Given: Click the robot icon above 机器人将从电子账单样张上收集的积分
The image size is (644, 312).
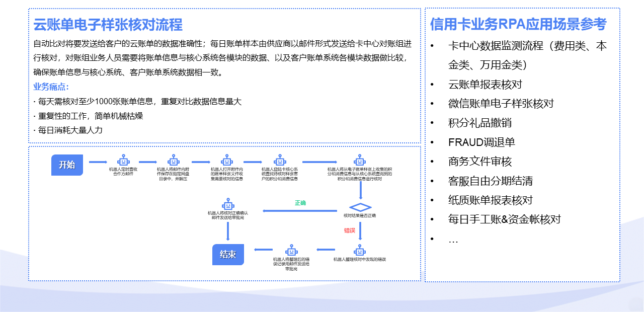Looking at the screenshot, I should point(359,161).
